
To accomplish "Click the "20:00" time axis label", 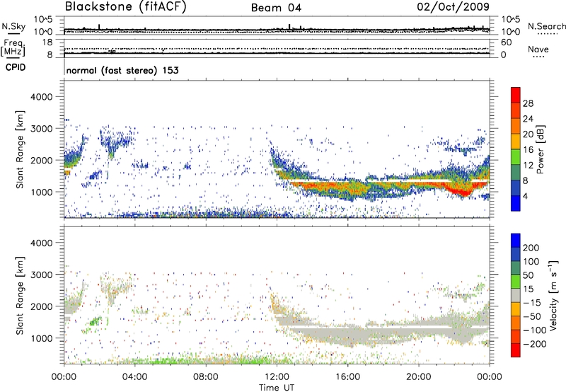I will 418,377.
